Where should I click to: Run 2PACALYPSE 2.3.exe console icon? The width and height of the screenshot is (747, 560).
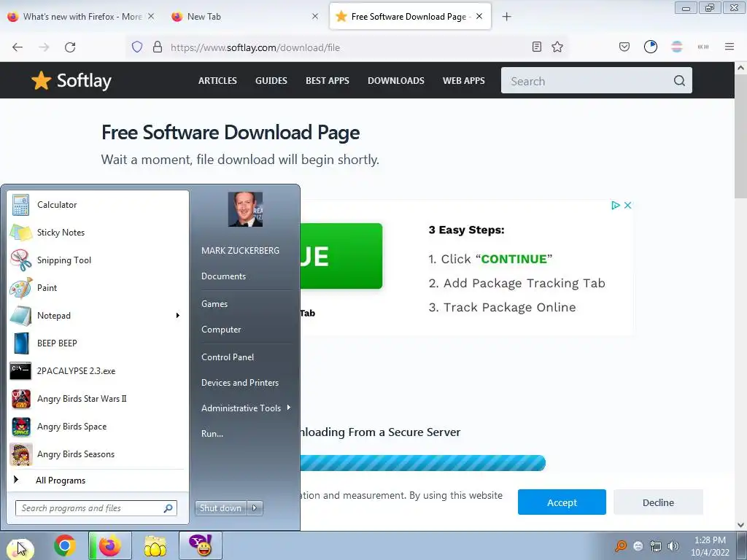pos(21,371)
